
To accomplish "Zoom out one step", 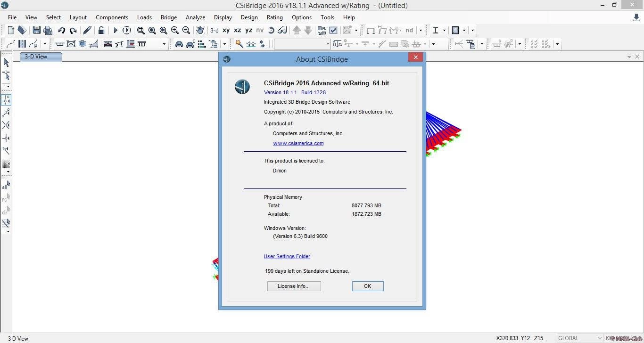I will tap(186, 30).
